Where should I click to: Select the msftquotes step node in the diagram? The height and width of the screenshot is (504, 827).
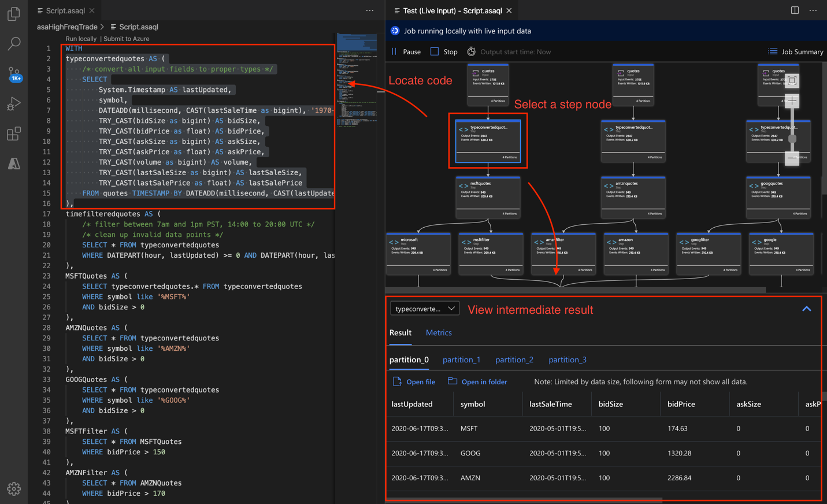coord(488,197)
